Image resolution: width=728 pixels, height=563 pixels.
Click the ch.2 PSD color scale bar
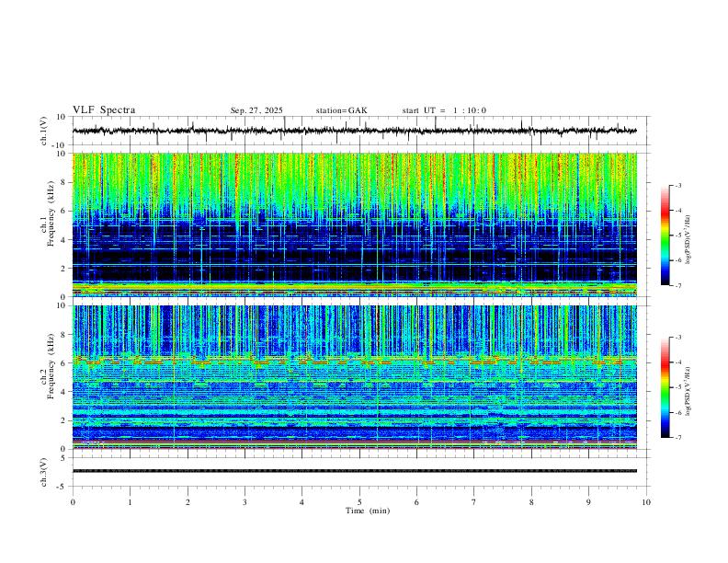point(665,387)
